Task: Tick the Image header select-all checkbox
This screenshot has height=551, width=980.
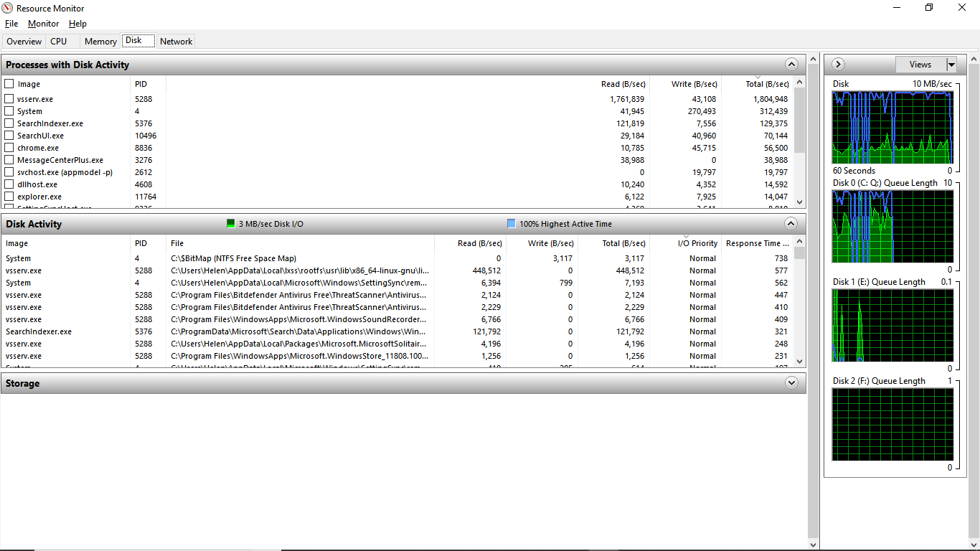Action: 9,84
